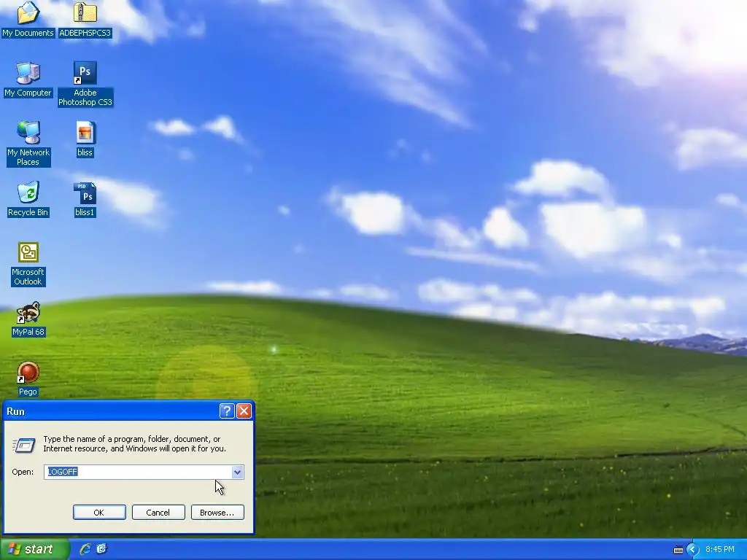Open the Start menu
The width and height of the screenshot is (747, 560).
click(x=34, y=550)
